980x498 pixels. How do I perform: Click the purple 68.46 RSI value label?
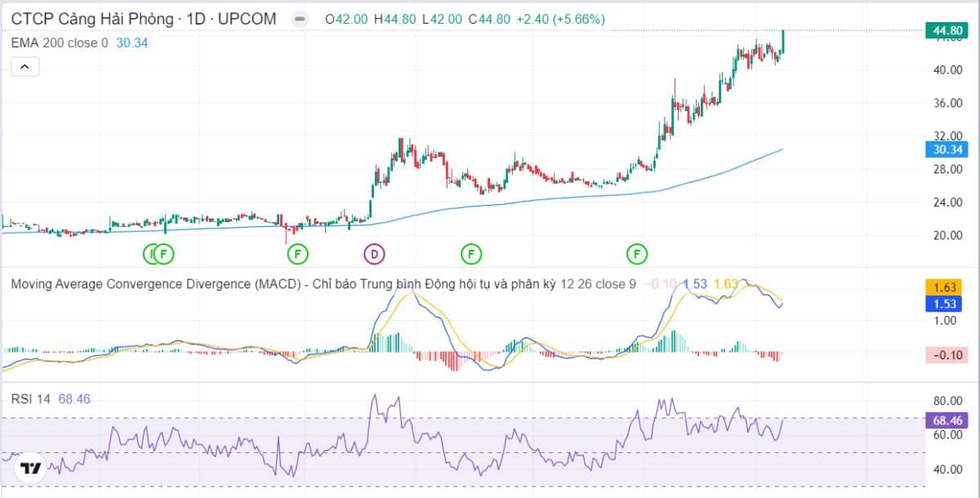(947, 421)
